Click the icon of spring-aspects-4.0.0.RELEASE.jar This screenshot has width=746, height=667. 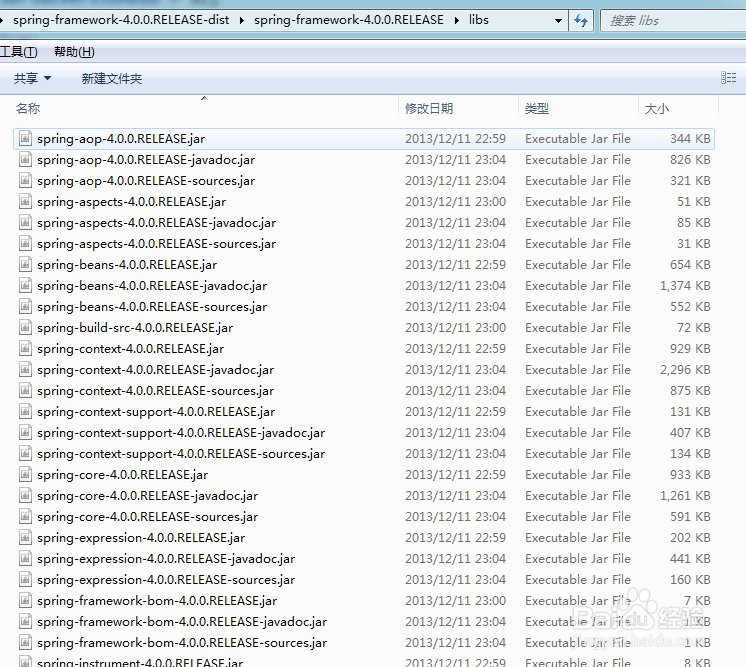point(25,201)
